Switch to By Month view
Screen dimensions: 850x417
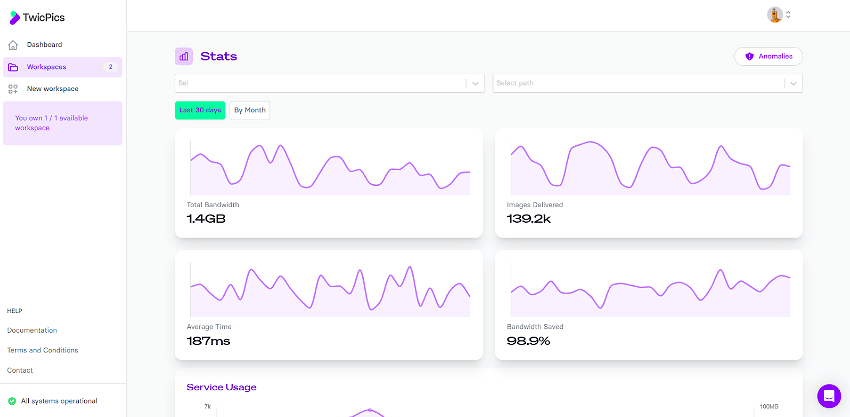click(250, 110)
